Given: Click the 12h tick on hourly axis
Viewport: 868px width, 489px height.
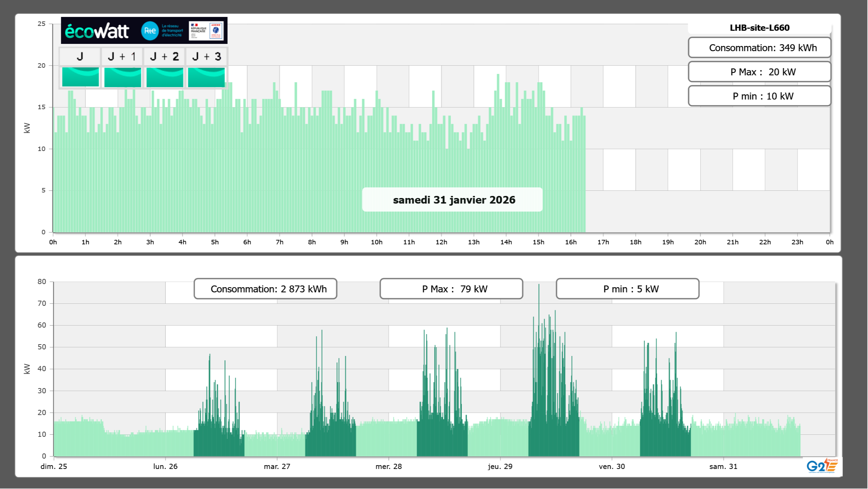Looking at the screenshot, I should point(441,242).
